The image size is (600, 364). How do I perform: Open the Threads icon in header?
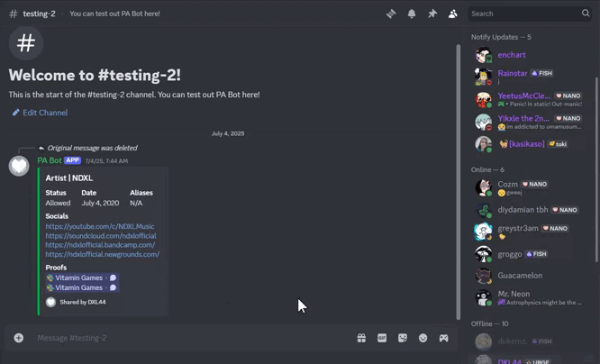pos(391,14)
